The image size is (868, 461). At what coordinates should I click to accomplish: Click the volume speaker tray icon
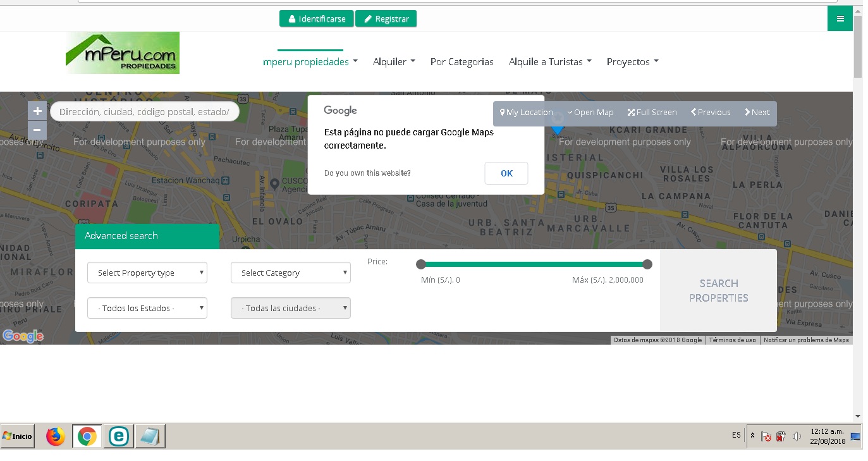797,436
